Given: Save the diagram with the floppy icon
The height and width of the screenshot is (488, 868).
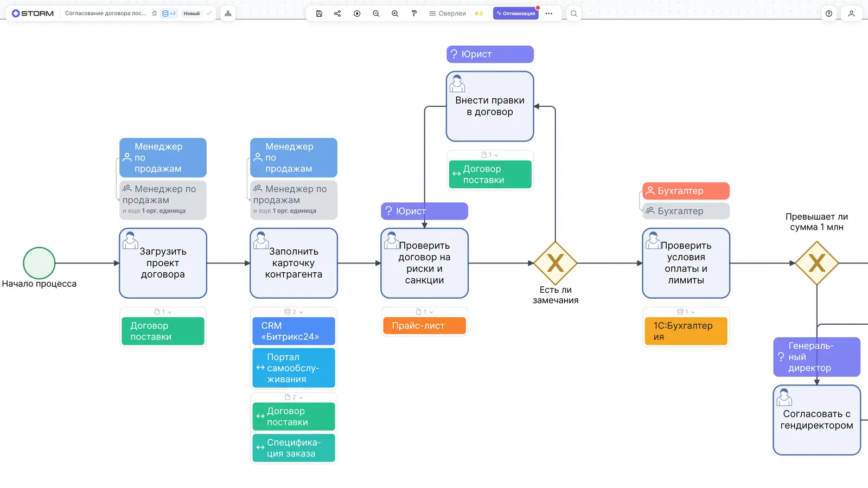Looking at the screenshot, I should tap(319, 14).
